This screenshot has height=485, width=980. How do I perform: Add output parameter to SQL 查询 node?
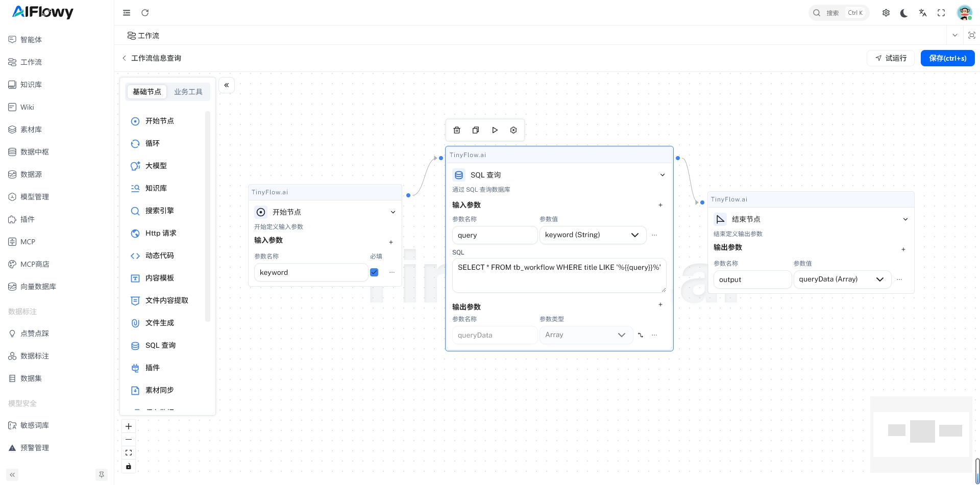[x=660, y=304]
